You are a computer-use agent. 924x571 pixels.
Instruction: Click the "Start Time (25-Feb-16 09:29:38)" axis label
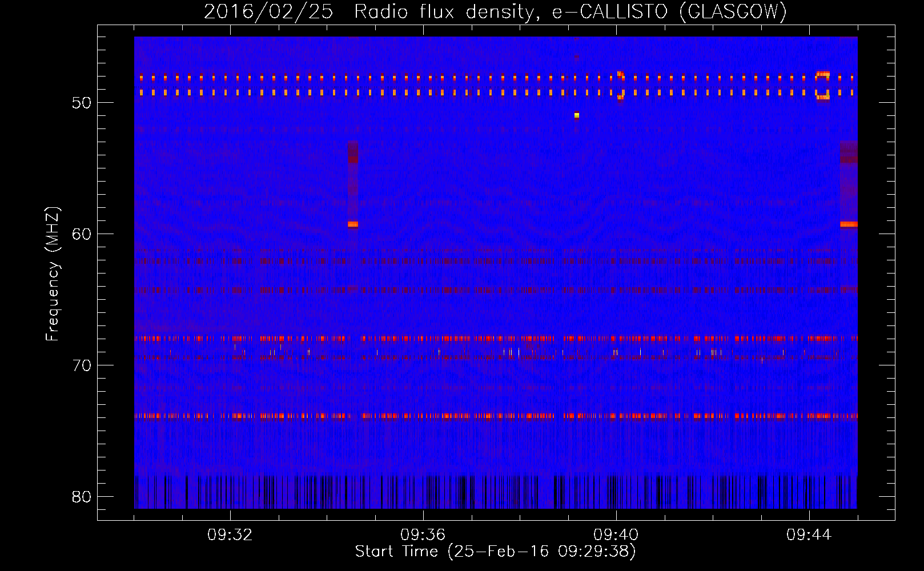495,552
